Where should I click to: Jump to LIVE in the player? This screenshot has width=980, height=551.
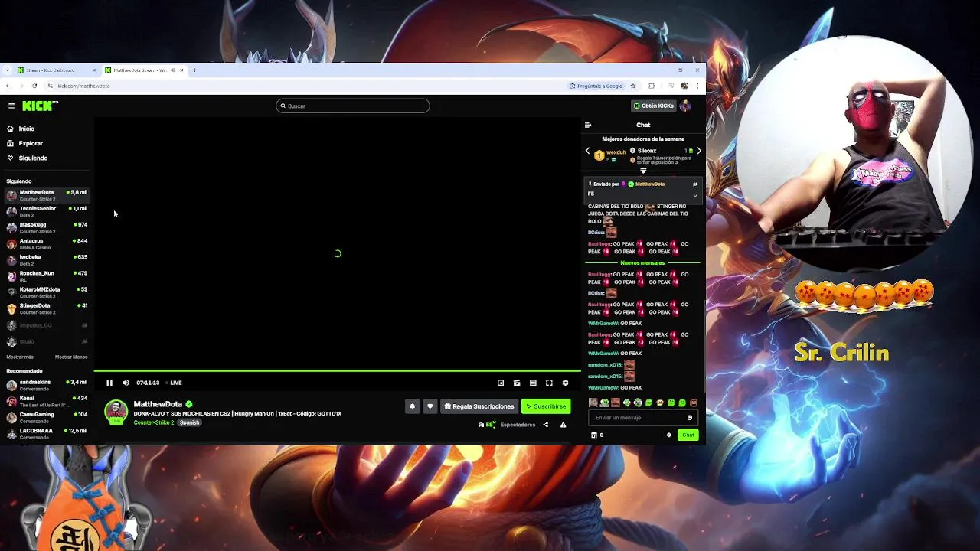coord(174,383)
